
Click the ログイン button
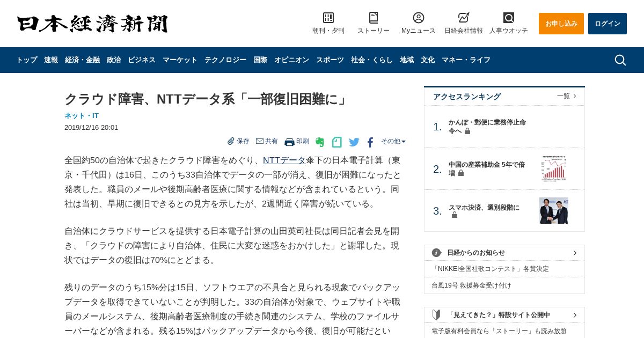pyautogui.click(x=608, y=24)
